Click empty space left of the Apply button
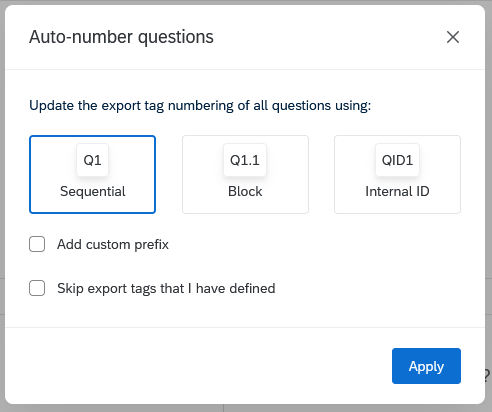The width and height of the screenshot is (492, 412). click(x=200, y=366)
